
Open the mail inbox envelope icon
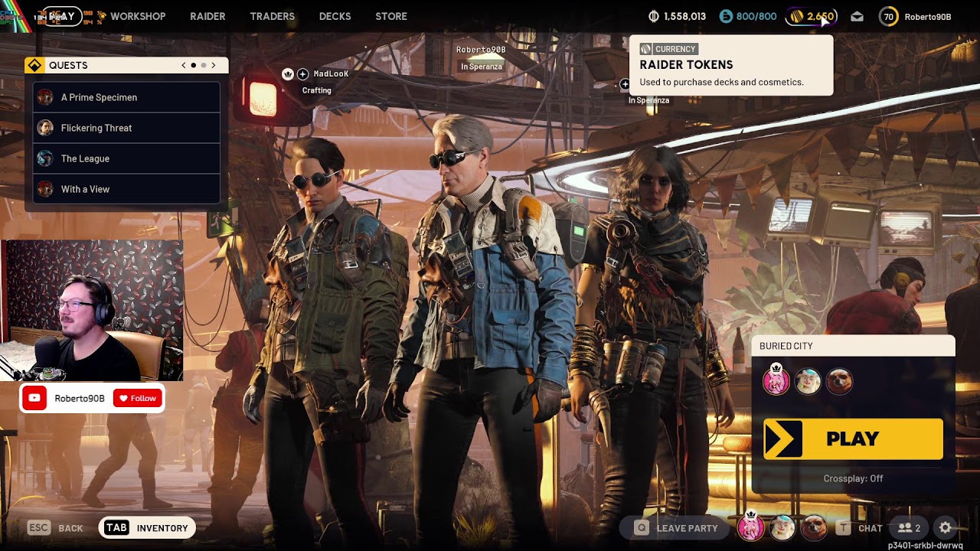tap(857, 16)
